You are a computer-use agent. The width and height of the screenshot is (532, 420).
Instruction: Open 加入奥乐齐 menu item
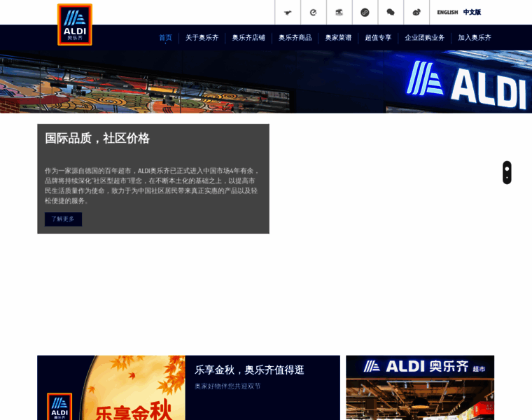pyautogui.click(x=475, y=38)
